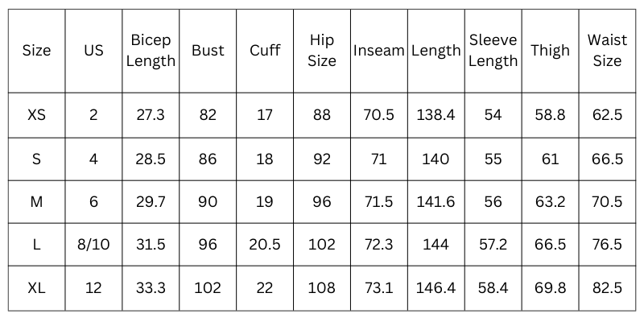Click the Thigh column header
The image size is (644, 322).
550,51
